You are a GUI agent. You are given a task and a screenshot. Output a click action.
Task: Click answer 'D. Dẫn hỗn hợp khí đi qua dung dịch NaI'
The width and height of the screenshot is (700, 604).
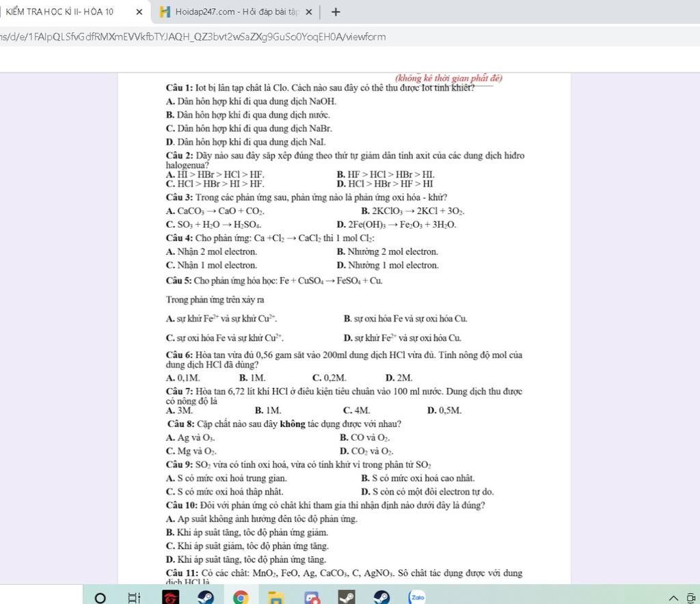[x=245, y=142]
